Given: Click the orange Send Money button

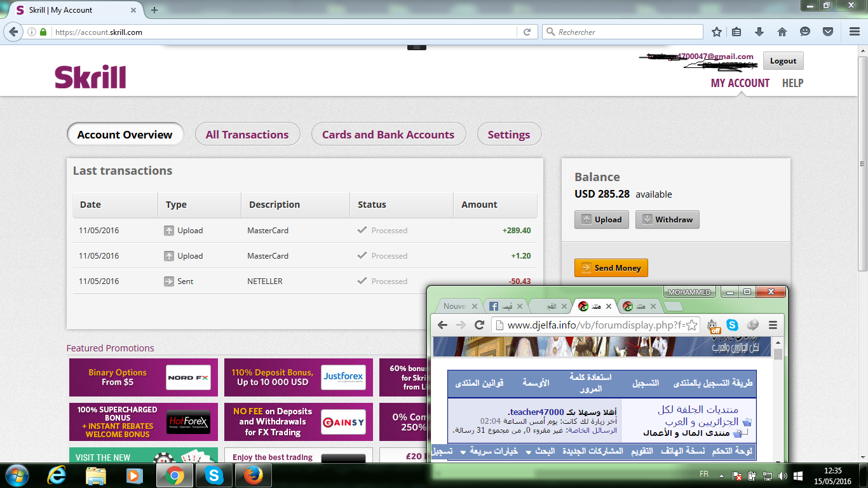Looking at the screenshot, I should pos(611,268).
